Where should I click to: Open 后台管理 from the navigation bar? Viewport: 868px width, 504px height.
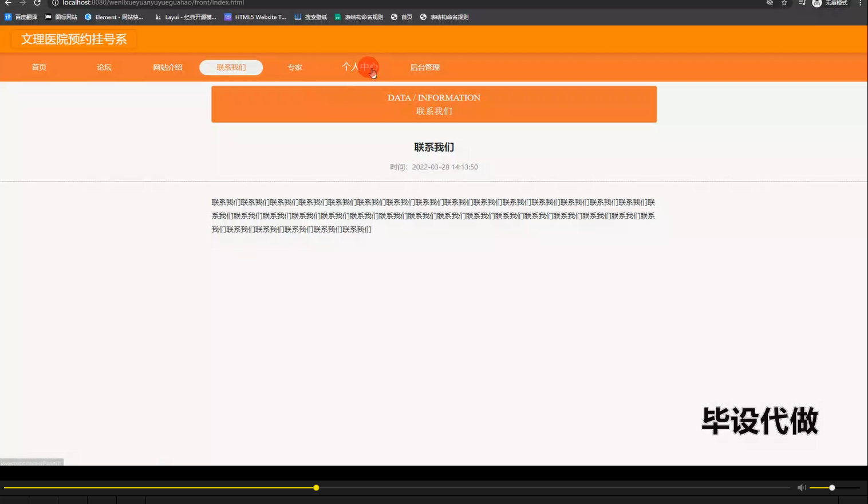point(425,67)
